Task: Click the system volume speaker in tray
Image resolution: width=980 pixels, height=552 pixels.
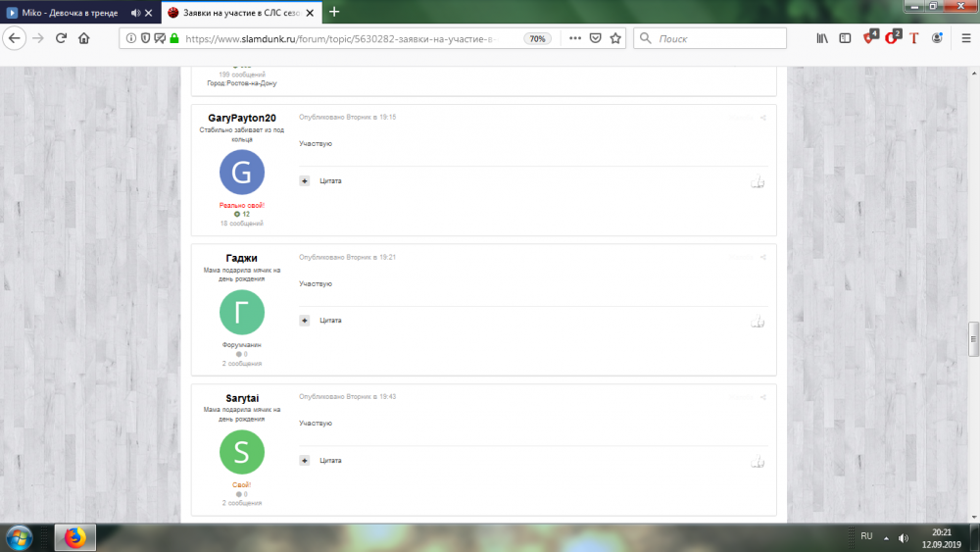Action: [x=903, y=537]
